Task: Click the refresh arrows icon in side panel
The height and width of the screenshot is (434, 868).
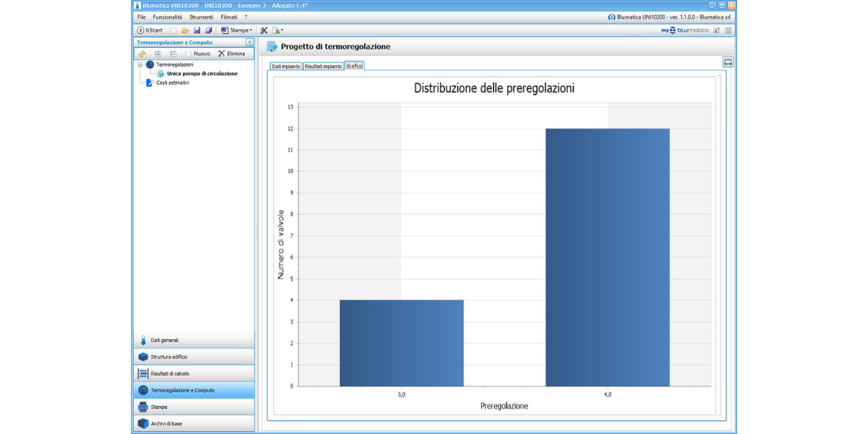Action: pos(142,54)
